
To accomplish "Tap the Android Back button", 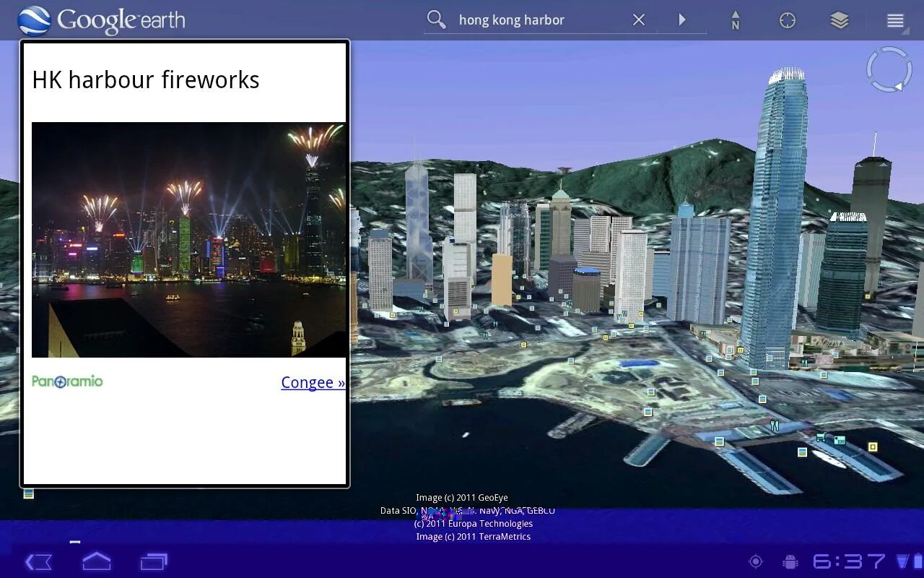I will coord(38,561).
